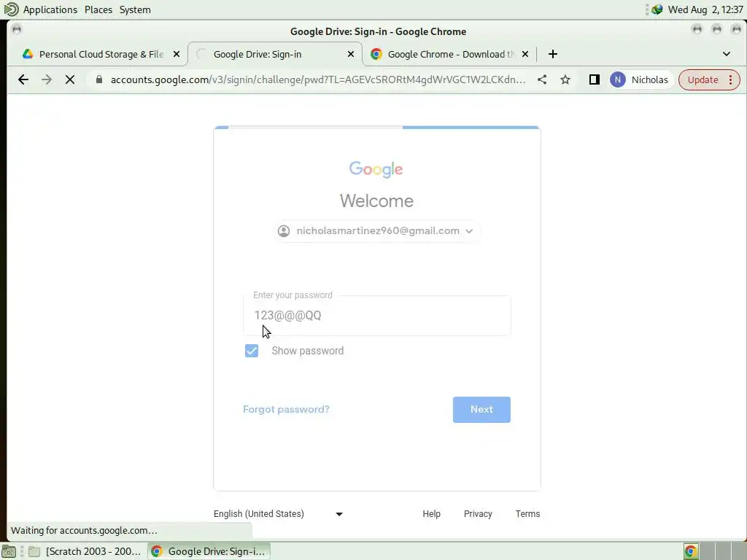
Task: Open the side panel icon
Action: [x=594, y=79]
